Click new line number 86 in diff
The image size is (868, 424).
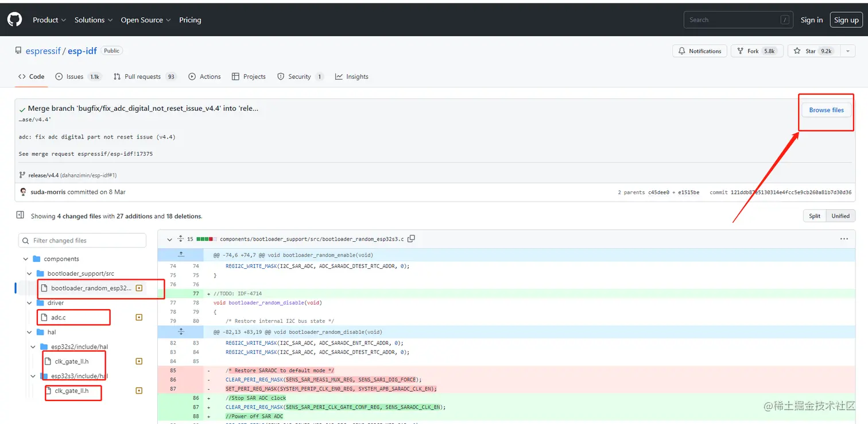tap(196, 398)
